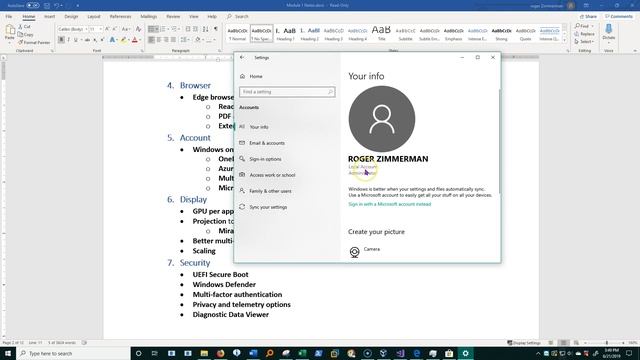
Task: Click the numbering list button
Action: pos(163,29)
